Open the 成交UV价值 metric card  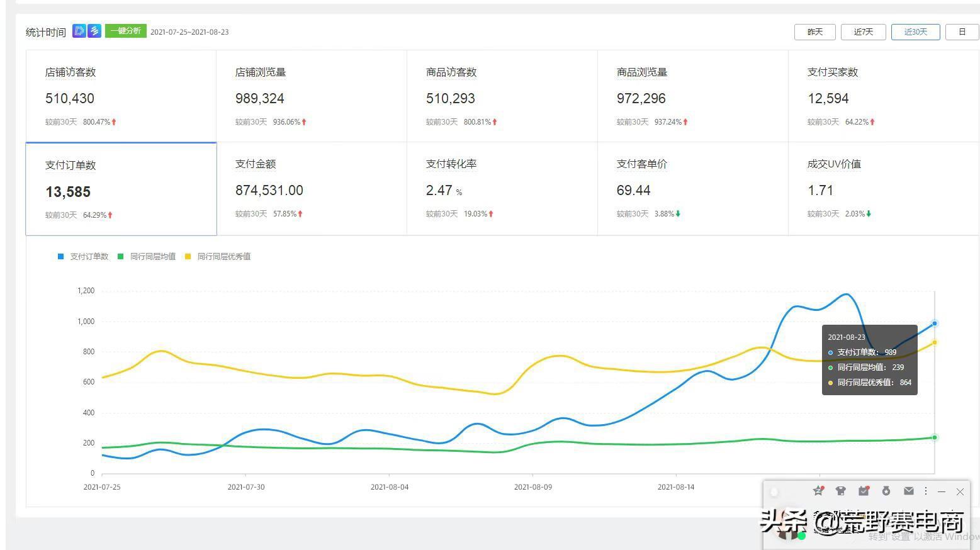pos(884,189)
